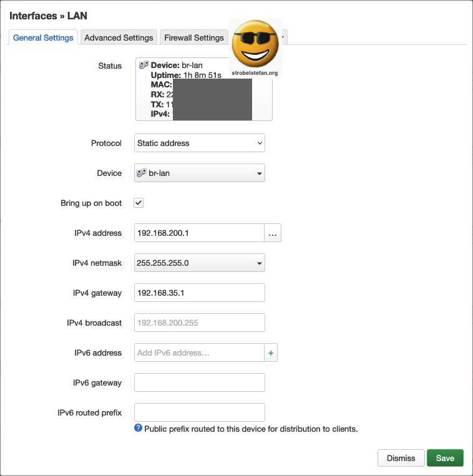Click the IPv4 gateway field 192.168.35.1
Image resolution: width=473 pixels, height=476 pixels.
(200, 293)
